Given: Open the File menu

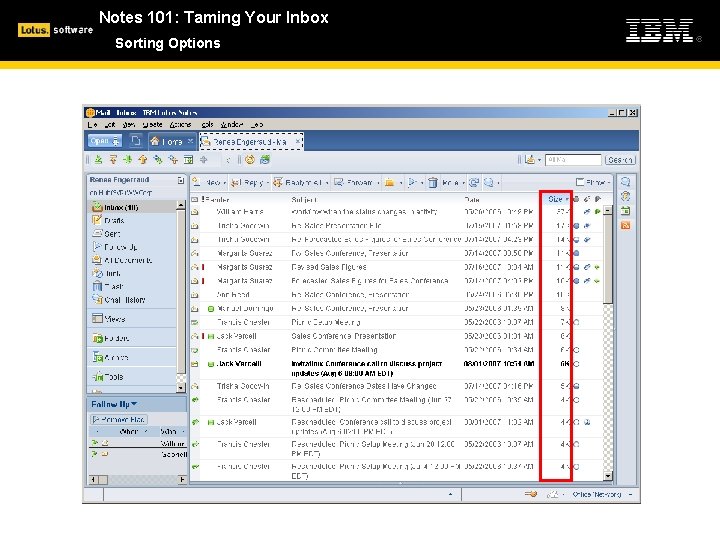Looking at the screenshot, I should pos(92,124).
